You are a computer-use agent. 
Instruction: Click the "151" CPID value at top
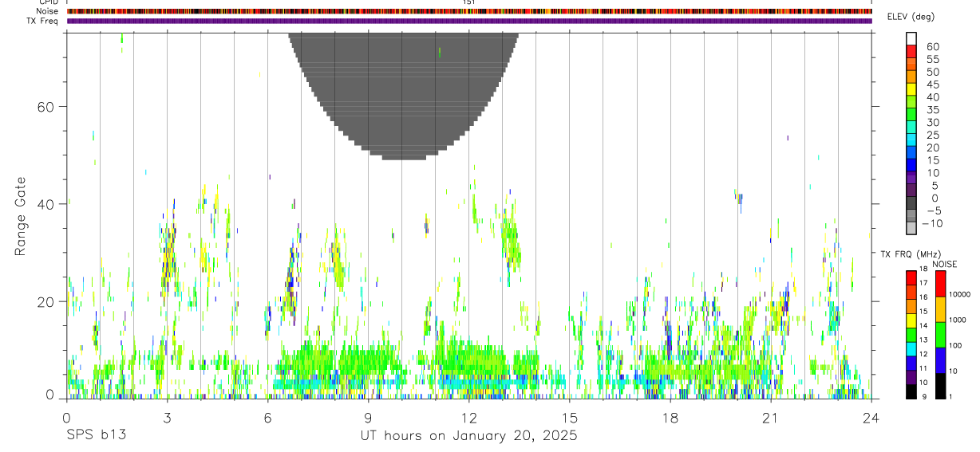pos(469,2)
